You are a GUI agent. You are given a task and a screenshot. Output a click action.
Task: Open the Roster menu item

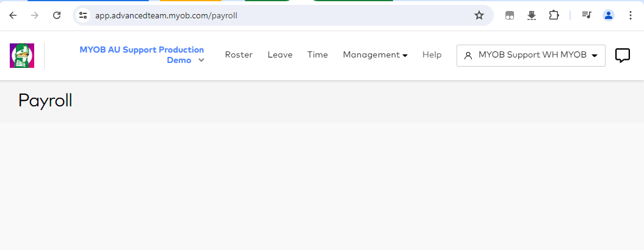pos(238,55)
